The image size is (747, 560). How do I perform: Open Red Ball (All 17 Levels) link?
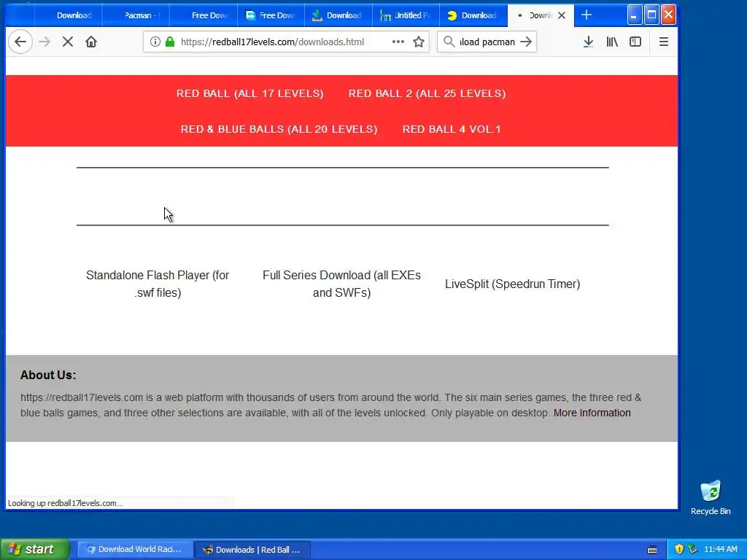pyautogui.click(x=249, y=93)
